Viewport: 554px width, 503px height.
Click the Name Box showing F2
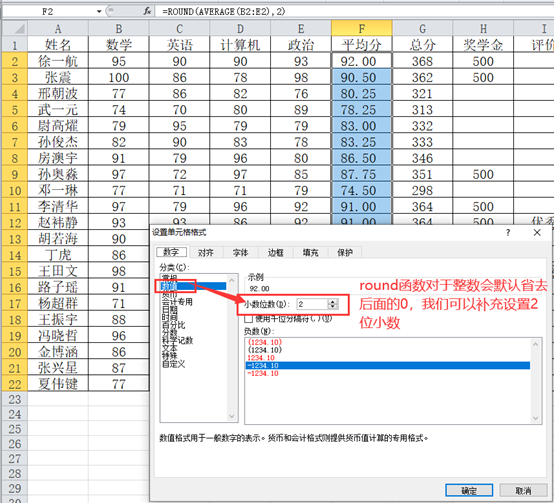49,12
